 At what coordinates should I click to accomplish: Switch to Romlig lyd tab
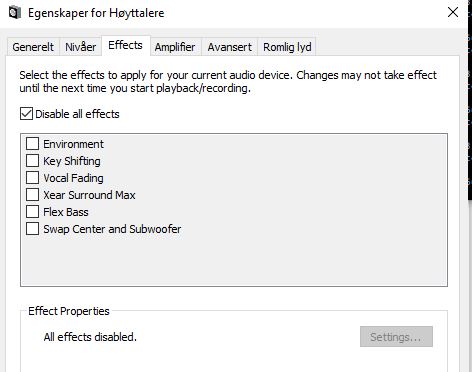pos(287,47)
